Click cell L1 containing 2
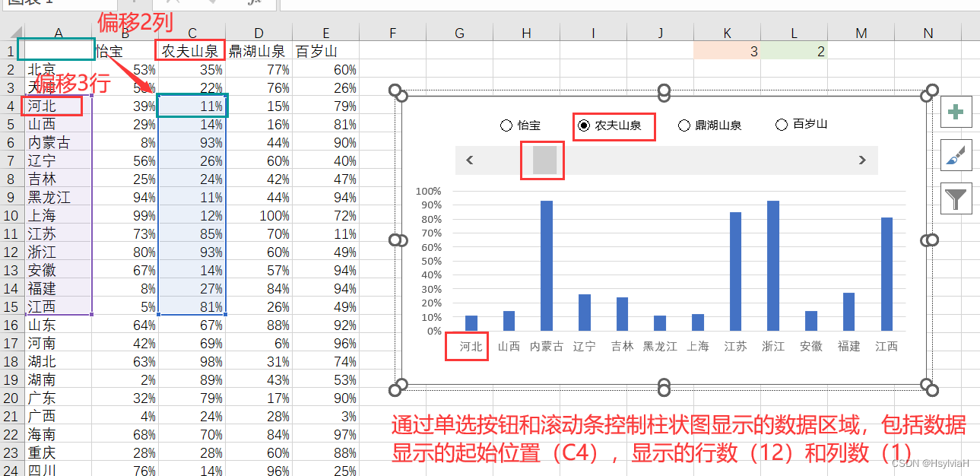Screen dimensions: 980x476 (x=794, y=51)
